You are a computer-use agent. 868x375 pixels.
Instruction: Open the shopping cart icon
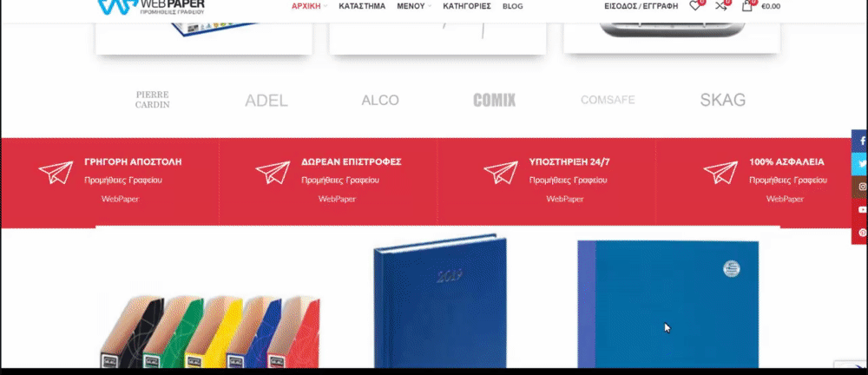click(747, 5)
